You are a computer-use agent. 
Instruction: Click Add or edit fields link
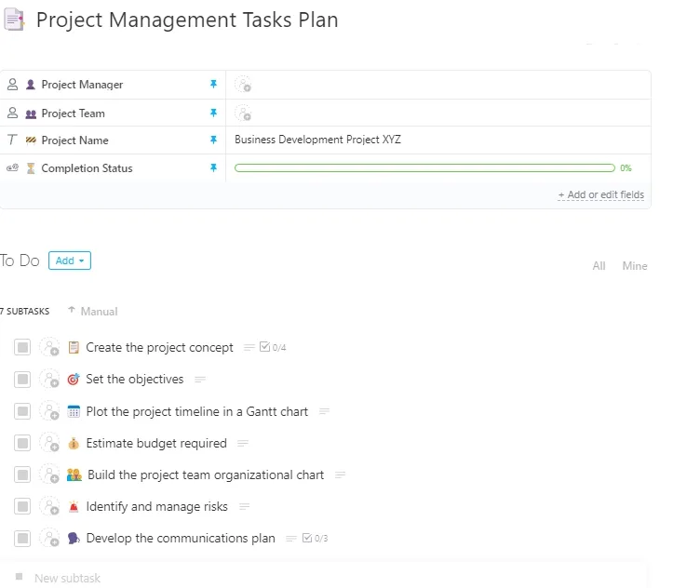coord(601,195)
